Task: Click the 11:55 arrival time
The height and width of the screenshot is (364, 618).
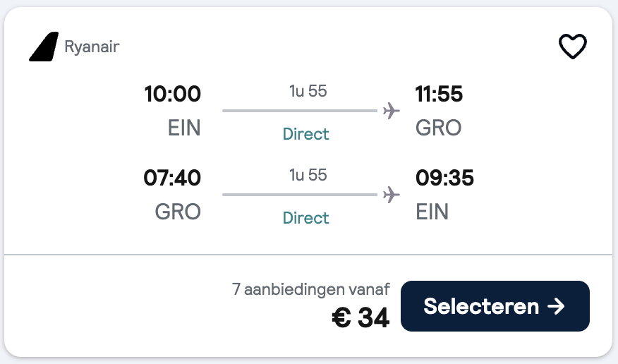Action: point(439,94)
